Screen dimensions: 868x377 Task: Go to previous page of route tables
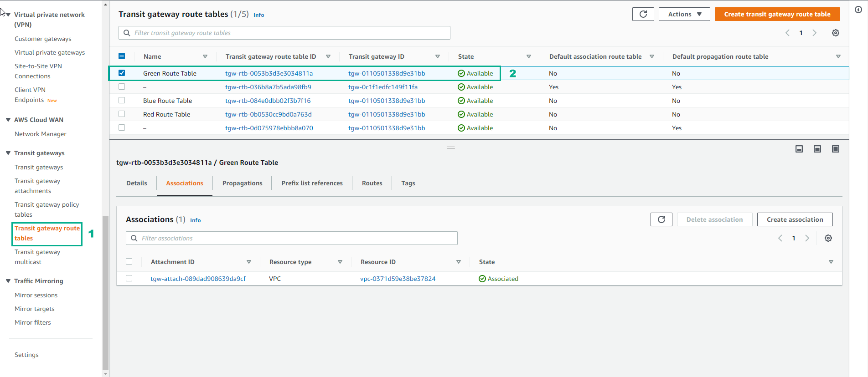[787, 33]
